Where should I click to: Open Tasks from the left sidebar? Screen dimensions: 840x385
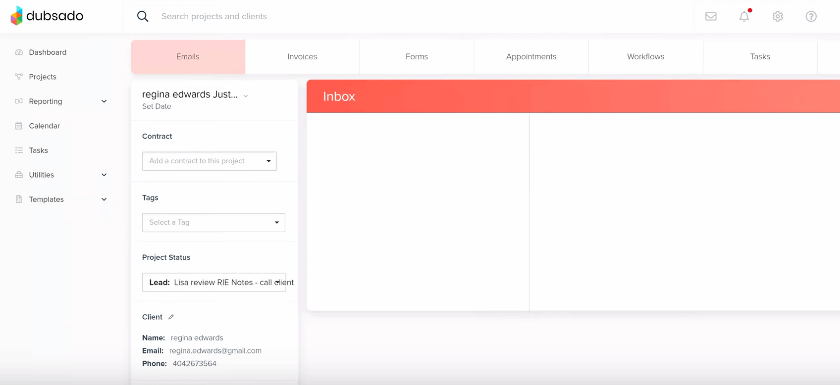pyautogui.click(x=39, y=150)
